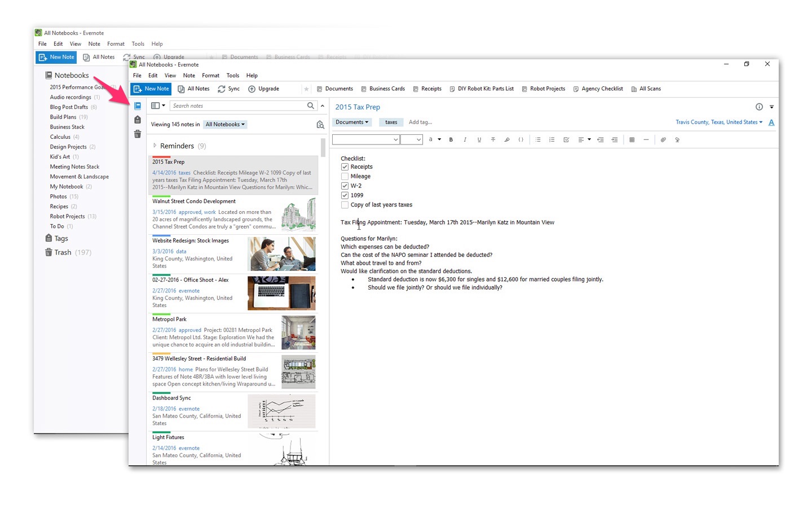Click the webcam snapshot icon in the format bar
Viewport: 812px width, 508px height.
pyautogui.click(x=677, y=140)
